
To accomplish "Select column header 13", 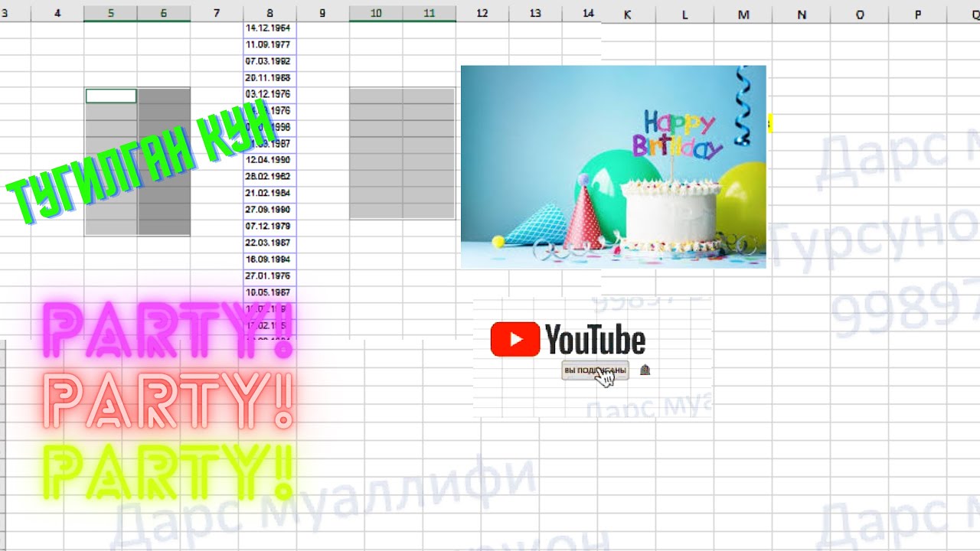I will pyautogui.click(x=535, y=13).
